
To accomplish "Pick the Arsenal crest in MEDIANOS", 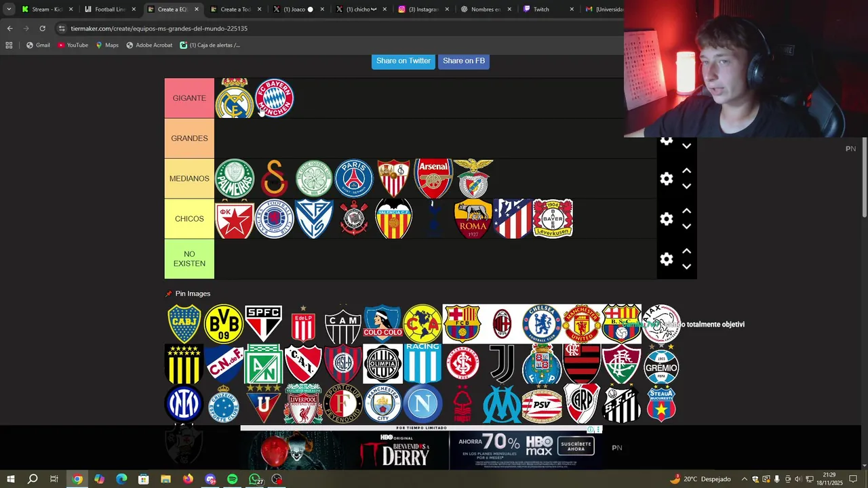I will (x=433, y=178).
